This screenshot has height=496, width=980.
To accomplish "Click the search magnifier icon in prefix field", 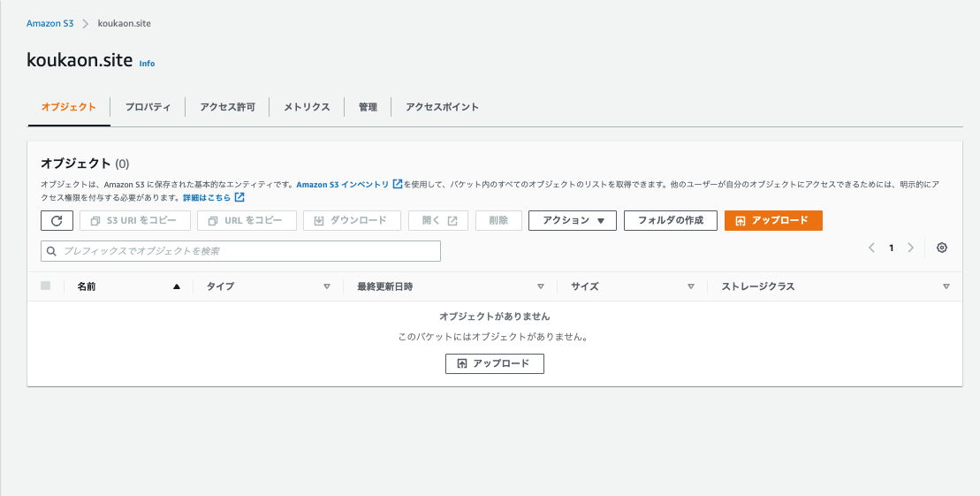I will [x=52, y=251].
